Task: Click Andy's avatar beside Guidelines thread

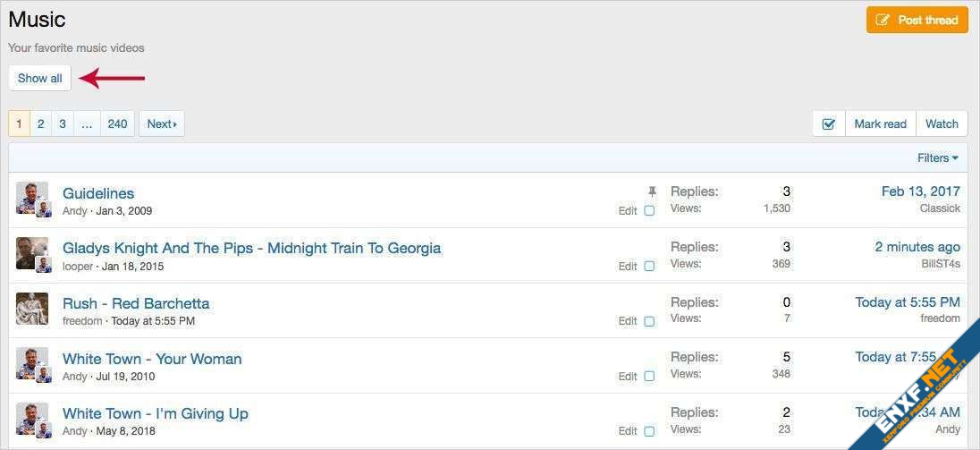Action: pos(31,198)
